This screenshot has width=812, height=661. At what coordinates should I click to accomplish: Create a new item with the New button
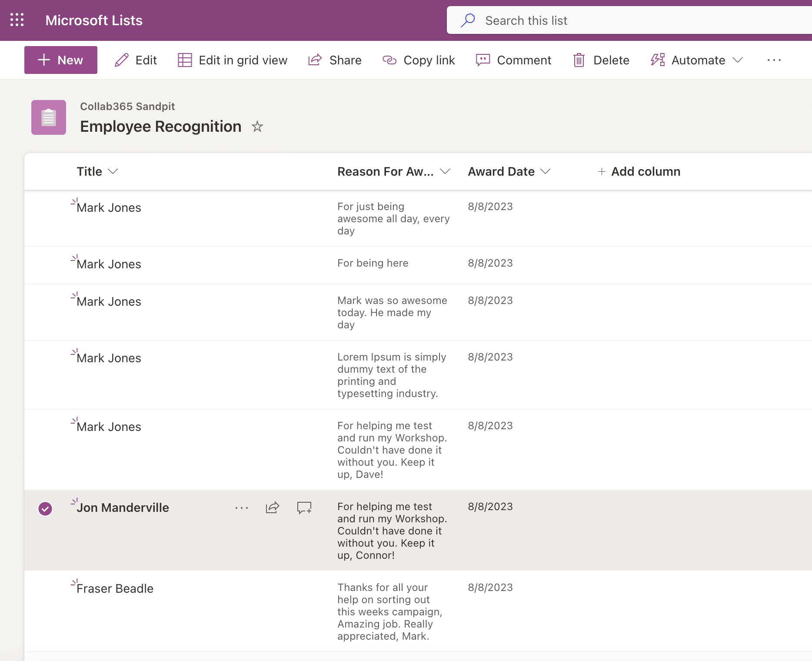pyautogui.click(x=61, y=60)
